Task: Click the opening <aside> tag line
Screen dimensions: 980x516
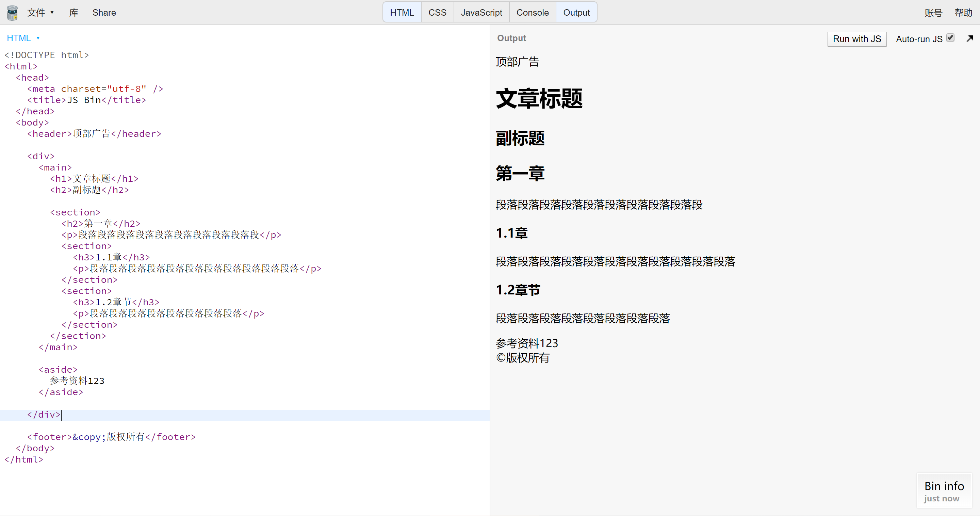Action: 58,370
